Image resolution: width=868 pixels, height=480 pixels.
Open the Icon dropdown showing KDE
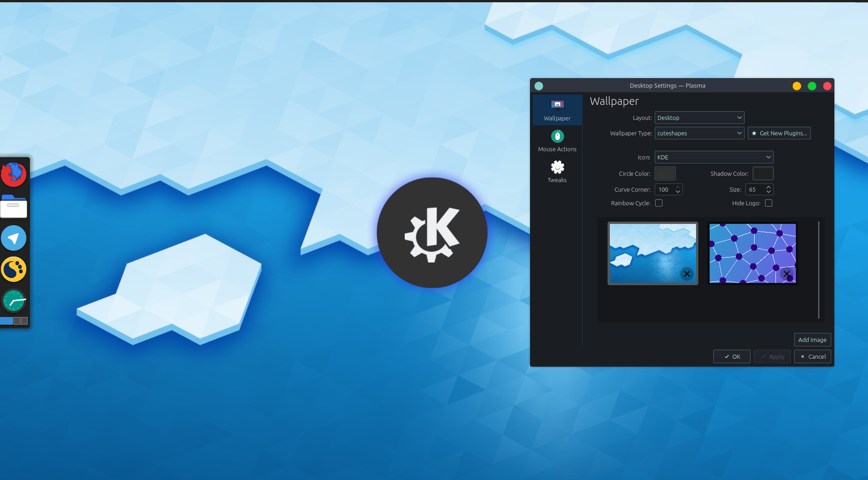(x=714, y=157)
